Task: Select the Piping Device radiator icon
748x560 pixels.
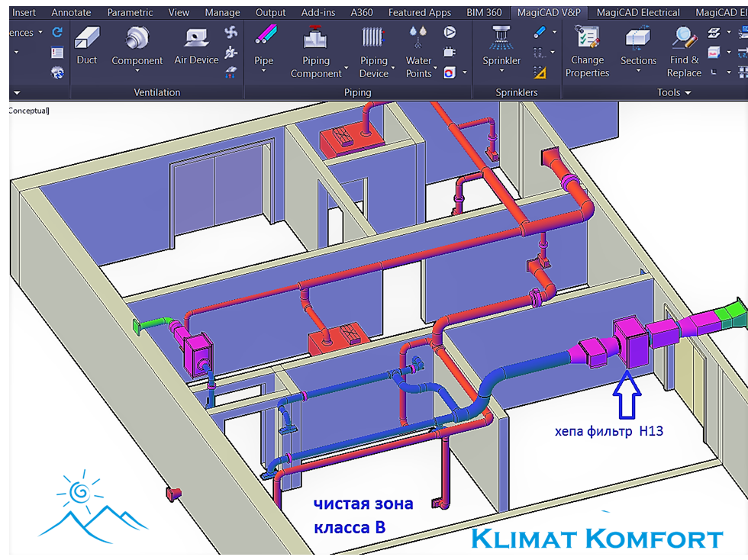Action: click(373, 38)
